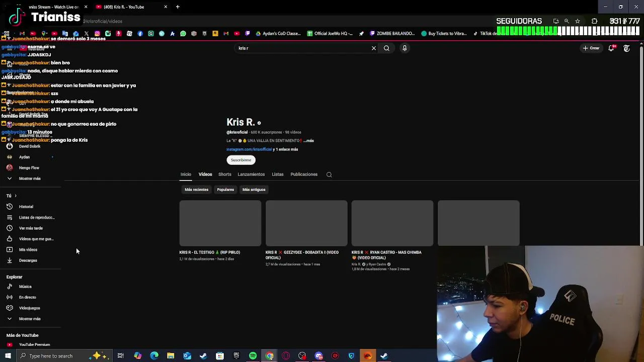Open Aydan subscription channel
This screenshot has width=644, height=362.
[24, 157]
